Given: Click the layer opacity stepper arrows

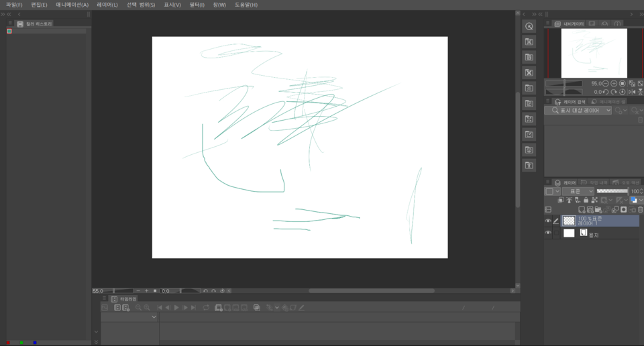Looking at the screenshot, I should [x=641, y=191].
